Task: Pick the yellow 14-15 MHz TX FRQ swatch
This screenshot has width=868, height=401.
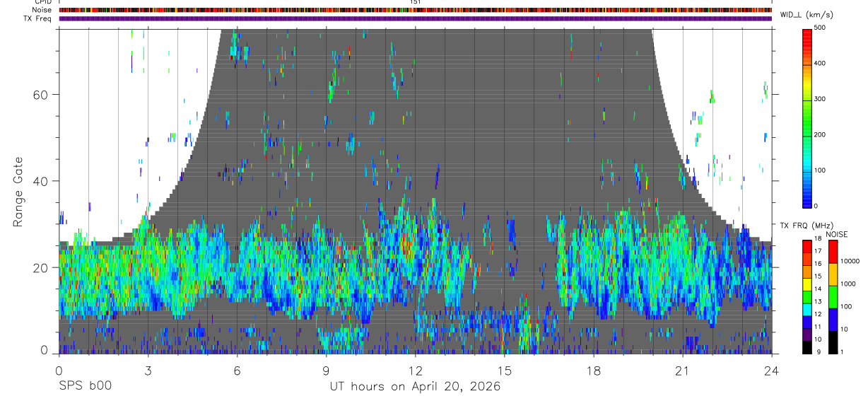Action: pyautogui.click(x=807, y=283)
